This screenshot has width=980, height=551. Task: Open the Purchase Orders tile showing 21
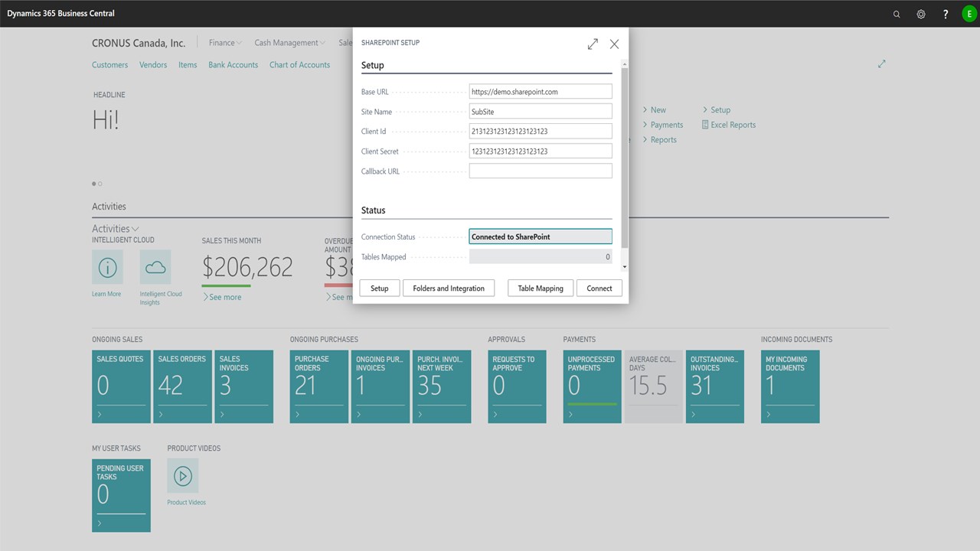tap(319, 386)
